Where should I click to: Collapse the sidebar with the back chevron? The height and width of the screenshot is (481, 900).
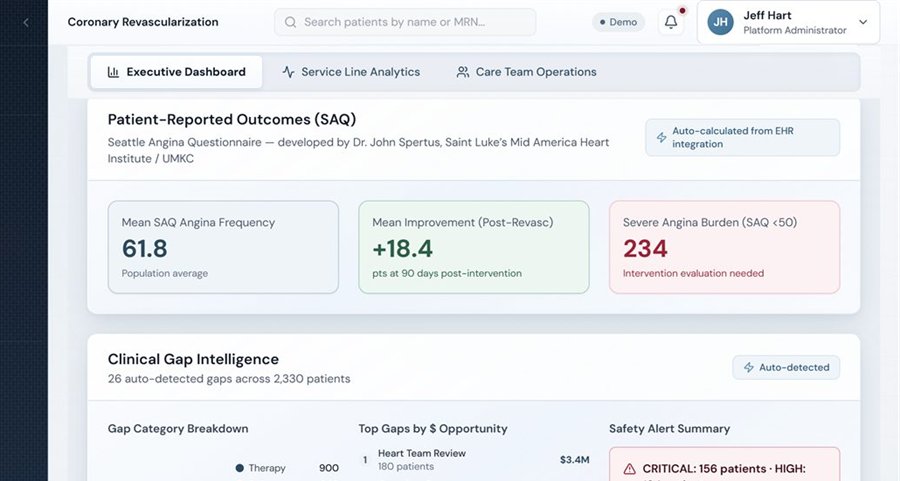[x=26, y=22]
